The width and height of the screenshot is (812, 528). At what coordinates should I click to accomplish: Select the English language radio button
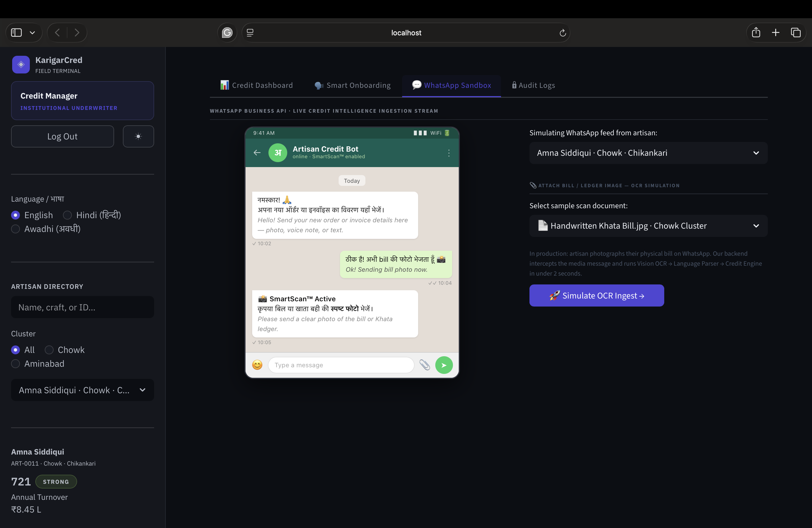coord(15,215)
